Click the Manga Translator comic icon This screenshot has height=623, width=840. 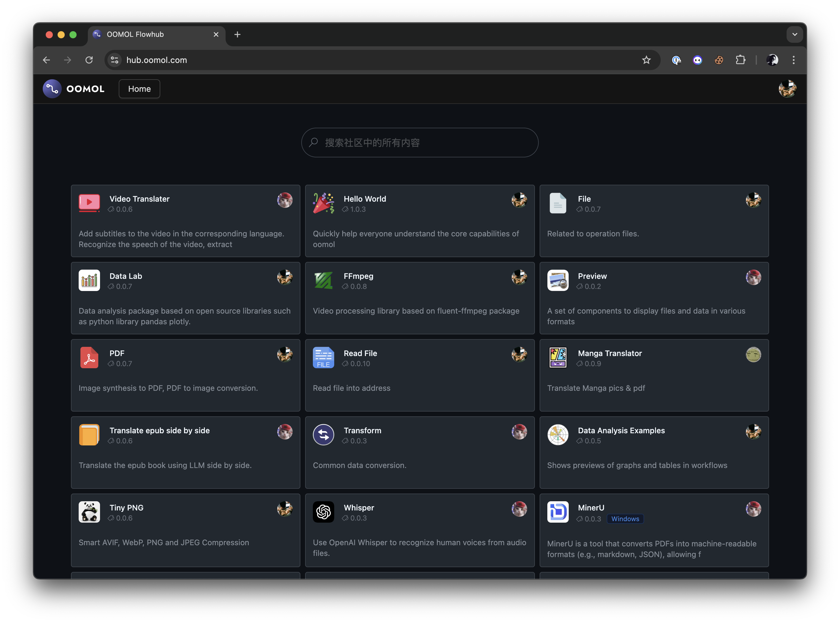[x=558, y=358]
